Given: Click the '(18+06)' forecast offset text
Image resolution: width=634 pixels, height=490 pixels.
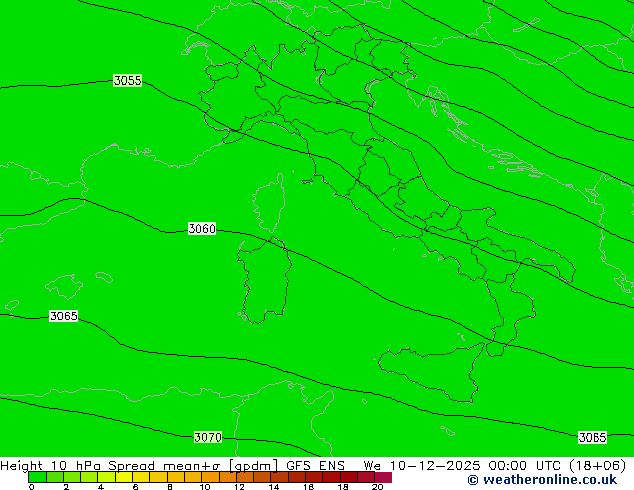Looking at the screenshot, I should (x=597, y=466).
